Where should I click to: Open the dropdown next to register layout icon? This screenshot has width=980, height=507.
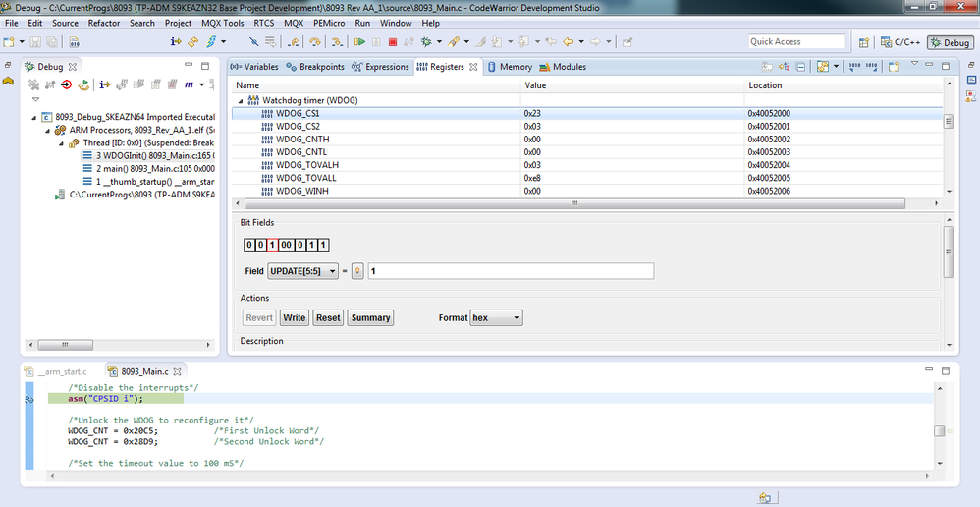point(836,66)
